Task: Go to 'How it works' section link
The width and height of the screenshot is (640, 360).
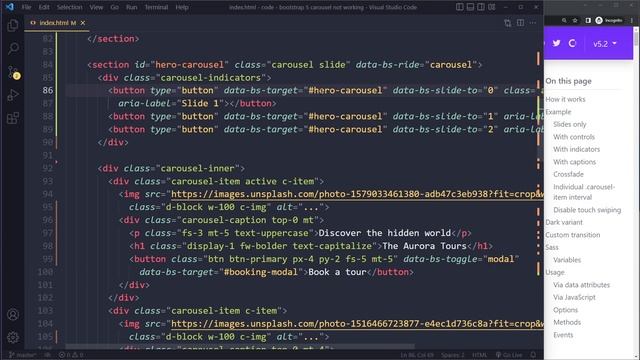Action: tap(565, 99)
